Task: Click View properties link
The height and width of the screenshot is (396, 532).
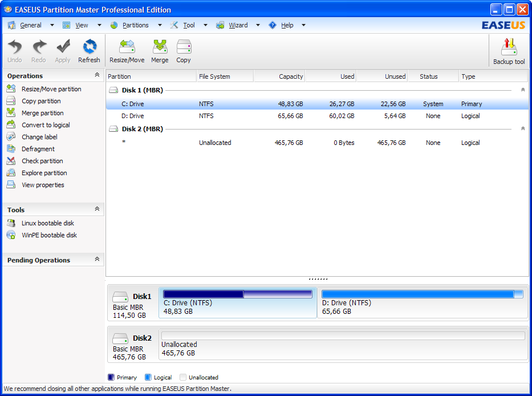Action: 43,185
